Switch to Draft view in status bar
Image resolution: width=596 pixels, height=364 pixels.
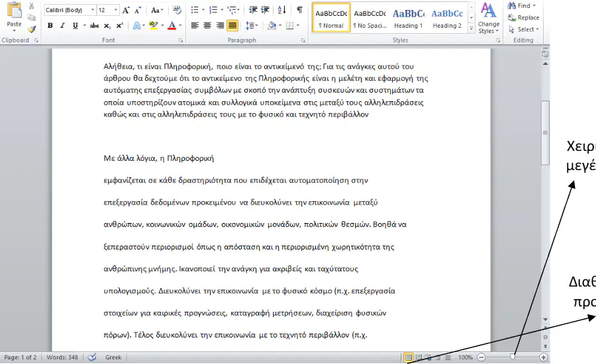tap(448, 357)
